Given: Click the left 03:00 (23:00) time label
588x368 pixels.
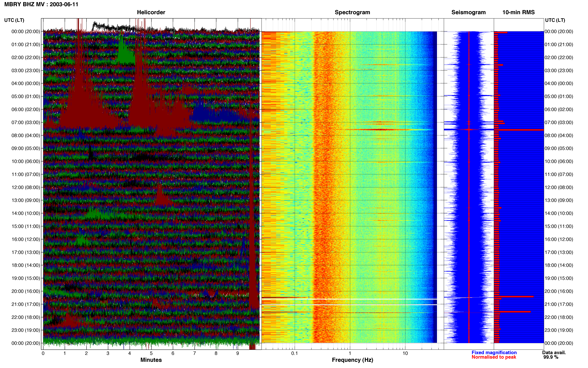Looking at the screenshot, I should [26, 71].
